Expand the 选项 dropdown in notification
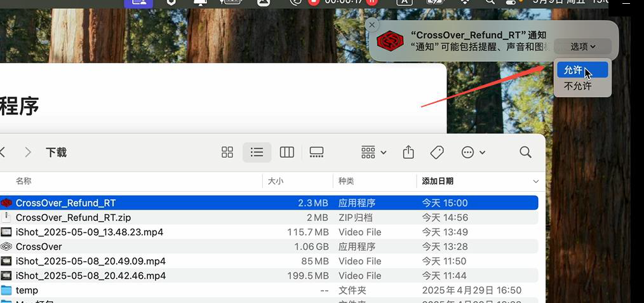 pos(582,46)
